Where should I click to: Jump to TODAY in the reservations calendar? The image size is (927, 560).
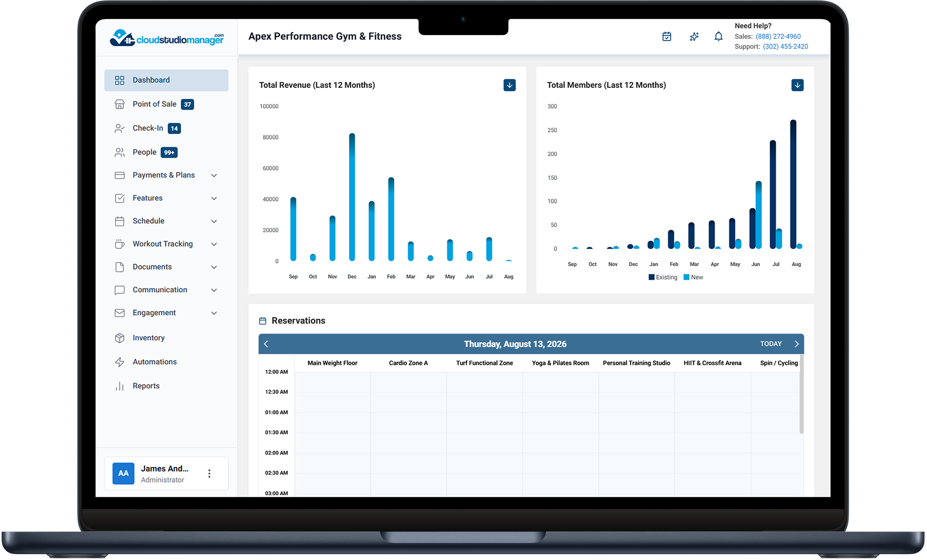click(x=771, y=344)
